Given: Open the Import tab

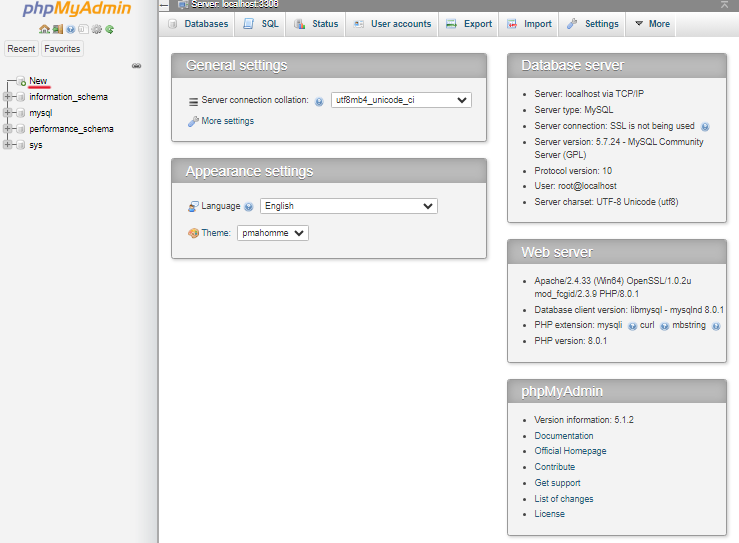Looking at the screenshot, I should click(x=529, y=24).
